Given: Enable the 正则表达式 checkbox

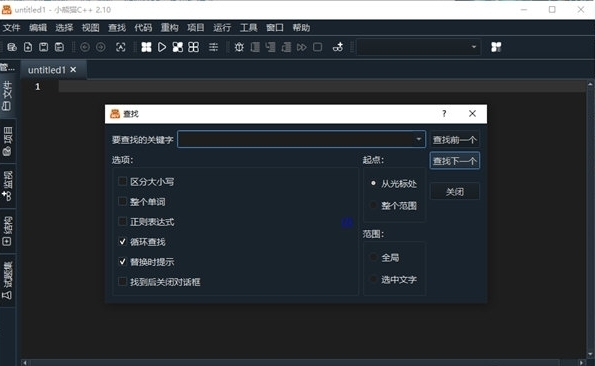Looking at the screenshot, I should coord(122,221).
